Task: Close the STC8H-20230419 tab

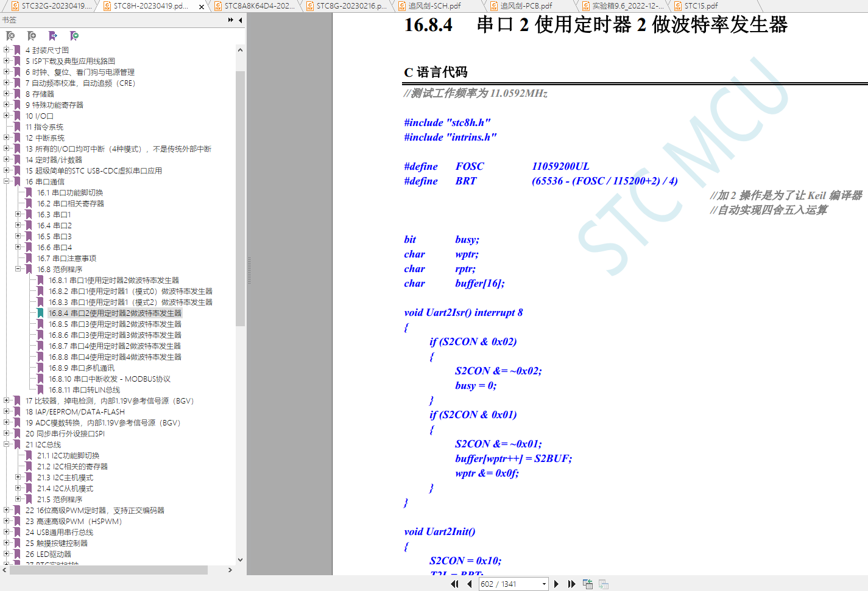Action: click(x=202, y=7)
